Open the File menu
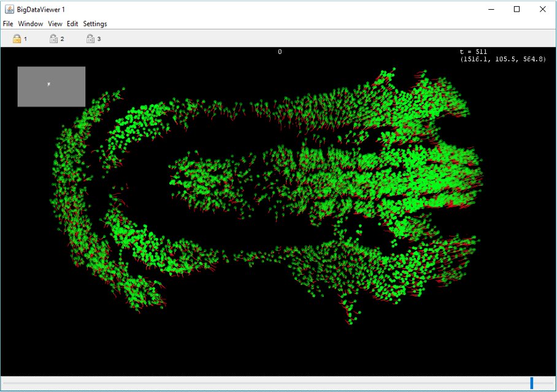The image size is (557, 392). [8, 23]
